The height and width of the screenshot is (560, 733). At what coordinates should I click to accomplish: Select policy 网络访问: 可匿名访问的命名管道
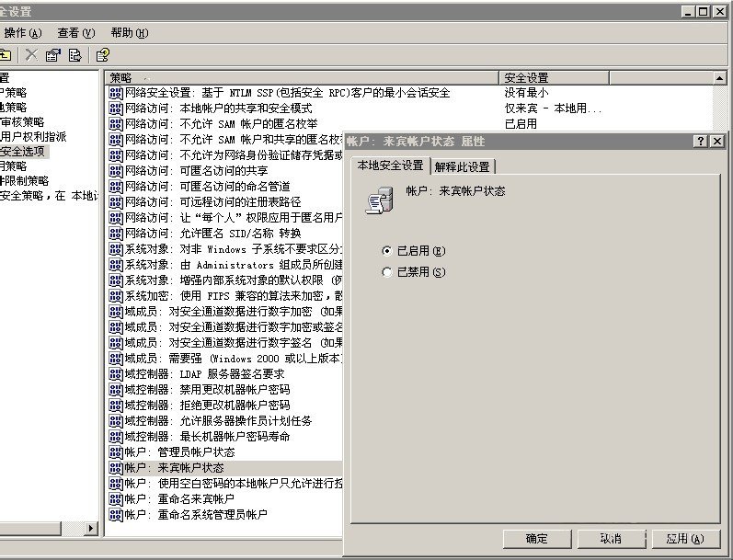207,187
